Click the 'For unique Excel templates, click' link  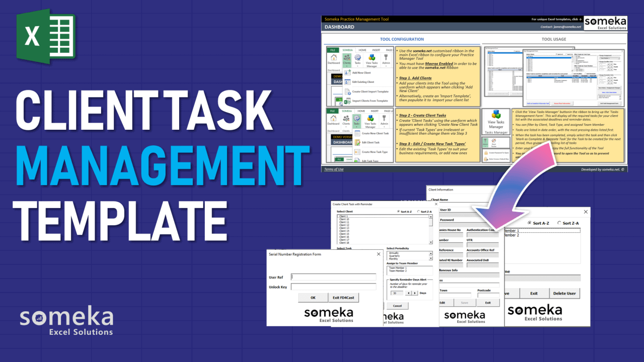tap(557, 19)
